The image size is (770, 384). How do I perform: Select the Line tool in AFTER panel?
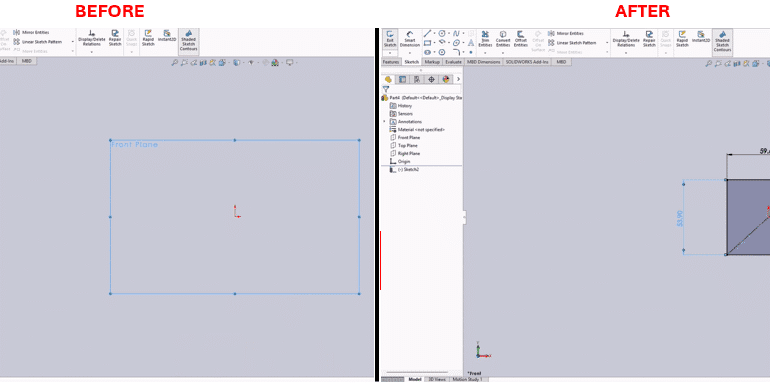tap(427, 33)
